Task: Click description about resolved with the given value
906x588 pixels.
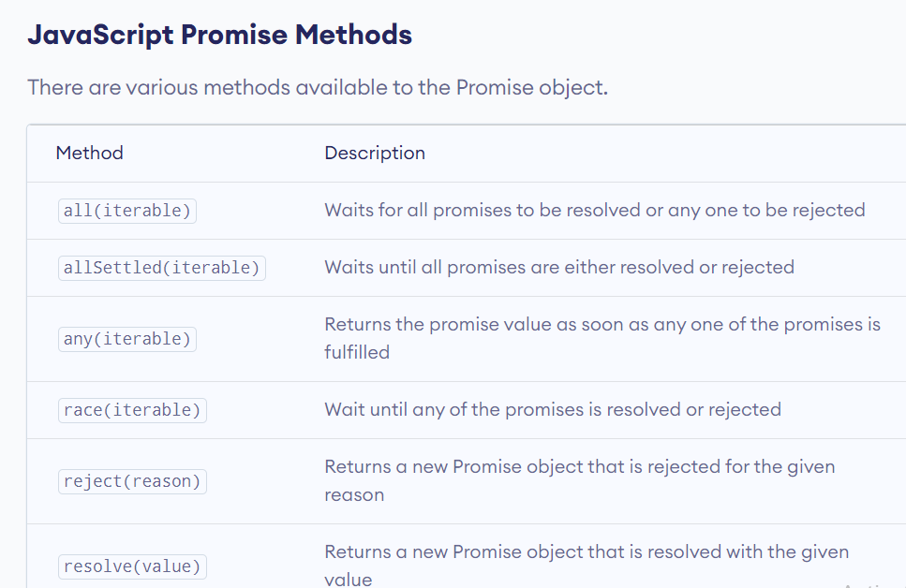Action: [587, 566]
